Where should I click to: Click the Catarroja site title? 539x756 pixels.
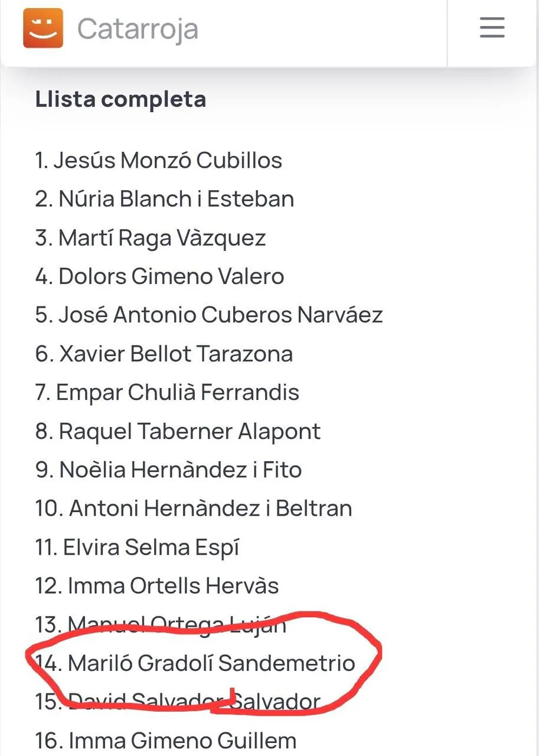click(x=138, y=28)
